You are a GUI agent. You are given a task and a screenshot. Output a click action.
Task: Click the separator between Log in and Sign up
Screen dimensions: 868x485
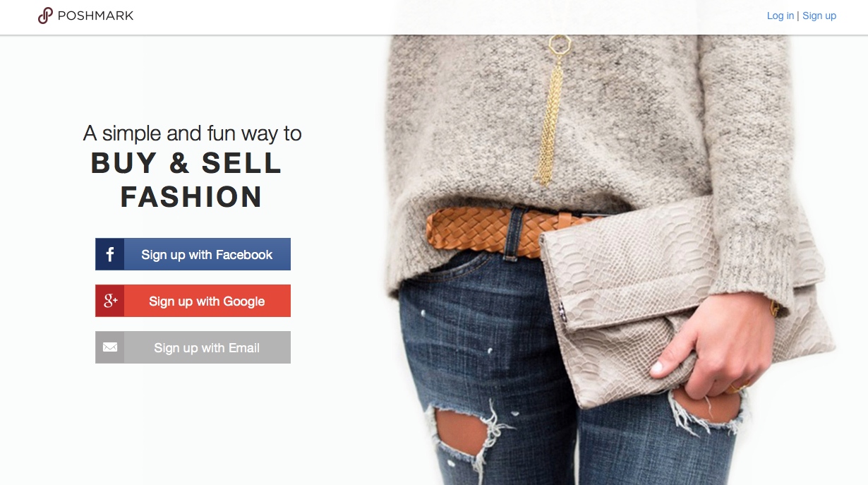(798, 16)
